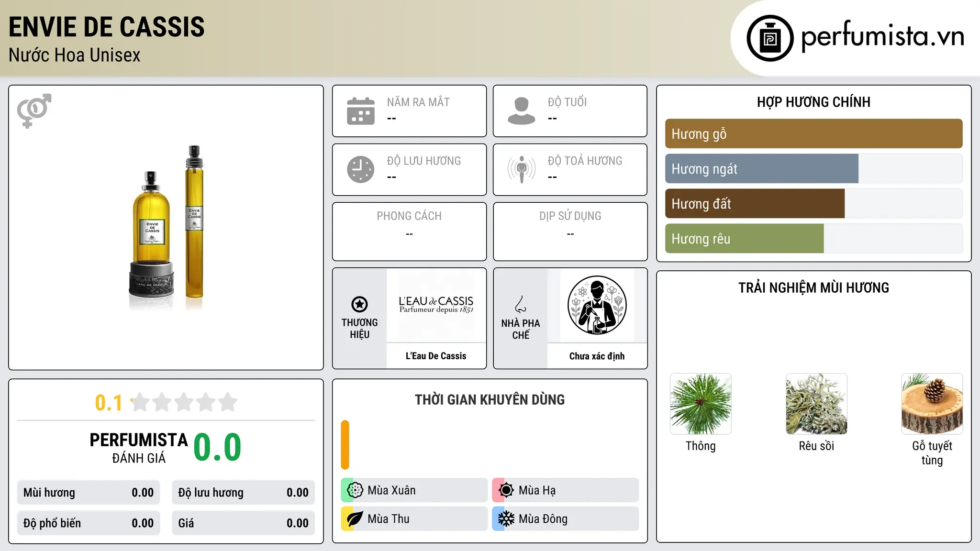This screenshot has width=980, height=551.
Task: Click the Envie de Cassis bottle image
Action: pos(166,228)
